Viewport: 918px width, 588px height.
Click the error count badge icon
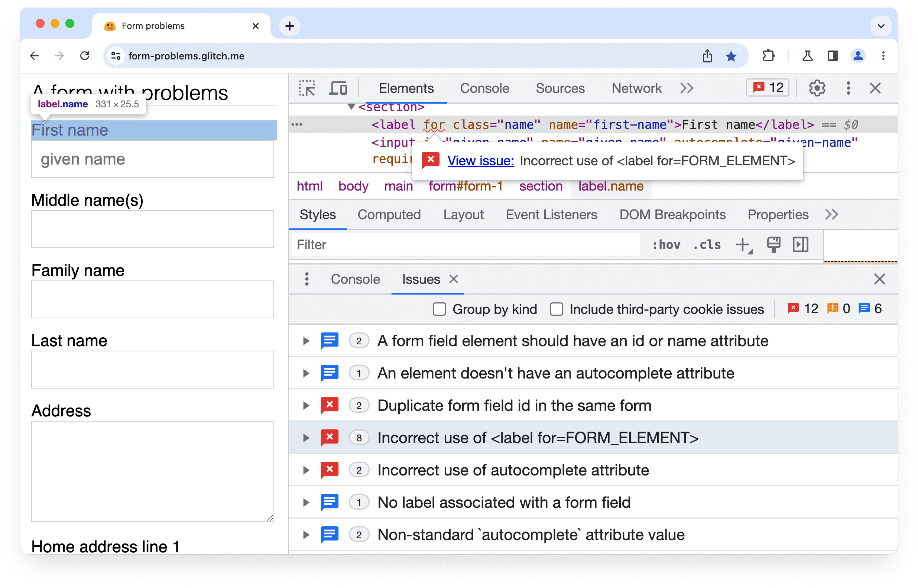pos(768,88)
